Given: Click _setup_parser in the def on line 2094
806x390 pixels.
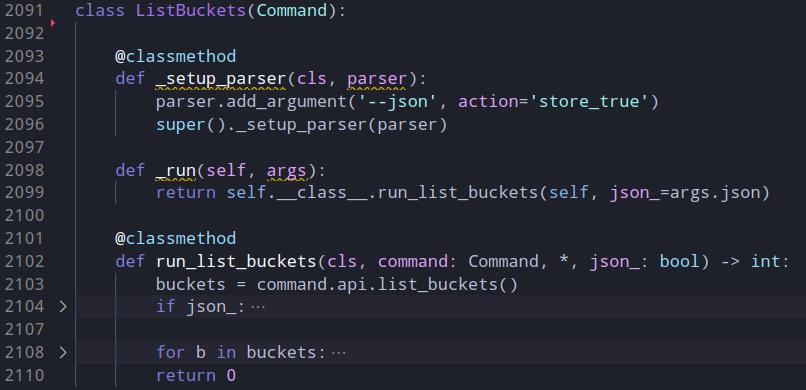Looking at the screenshot, I should [221, 79].
